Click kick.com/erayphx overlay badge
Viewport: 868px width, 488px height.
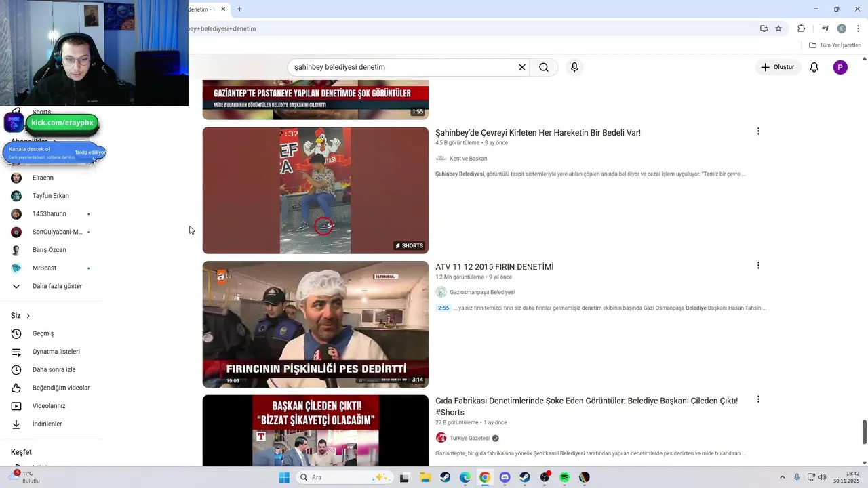62,123
